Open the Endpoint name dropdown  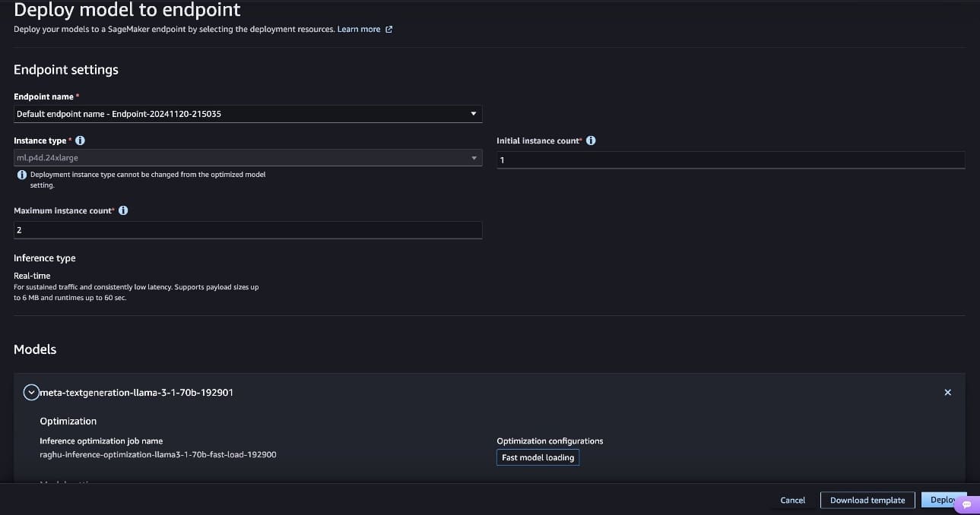[248, 114]
